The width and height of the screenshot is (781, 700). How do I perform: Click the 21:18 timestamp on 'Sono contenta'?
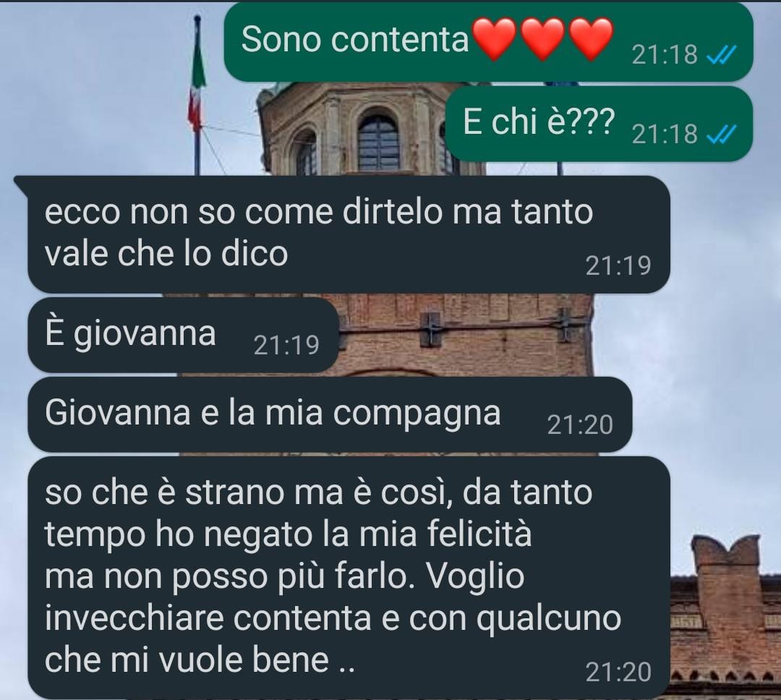[x=665, y=54]
